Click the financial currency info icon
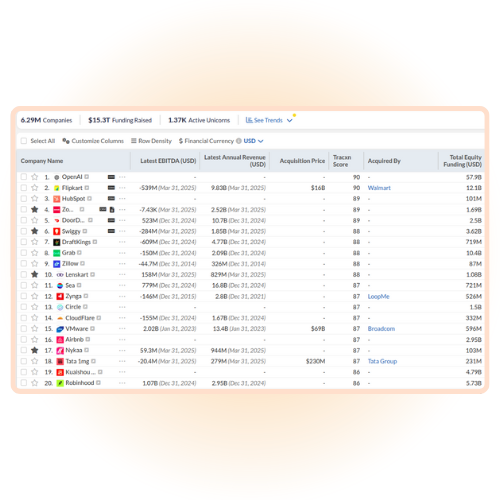Viewport: 500px width, 500px height. click(x=239, y=141)
